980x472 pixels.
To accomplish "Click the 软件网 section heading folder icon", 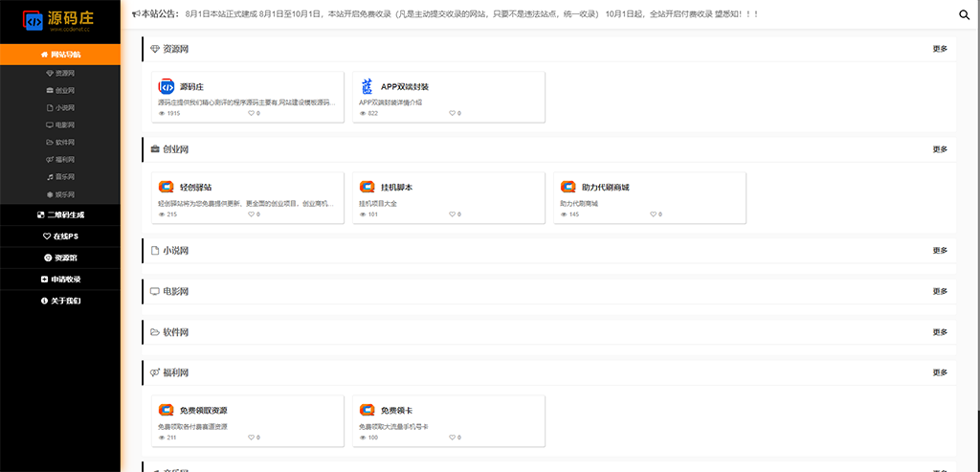I will 155,332.
